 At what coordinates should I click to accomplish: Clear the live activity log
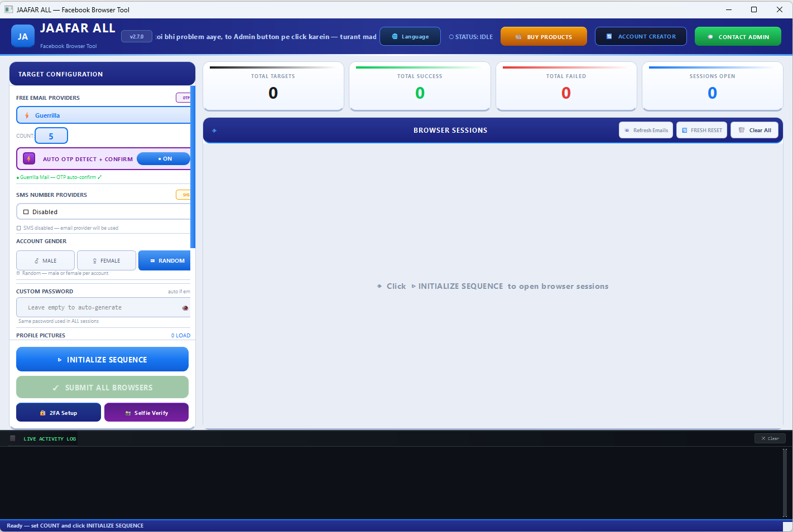click(x=770, y=438)
